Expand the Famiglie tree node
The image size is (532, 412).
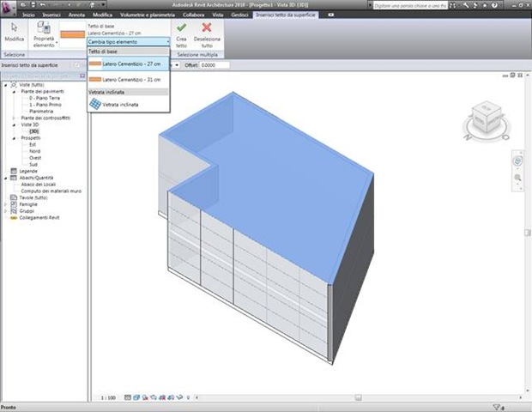pos(5,204)
